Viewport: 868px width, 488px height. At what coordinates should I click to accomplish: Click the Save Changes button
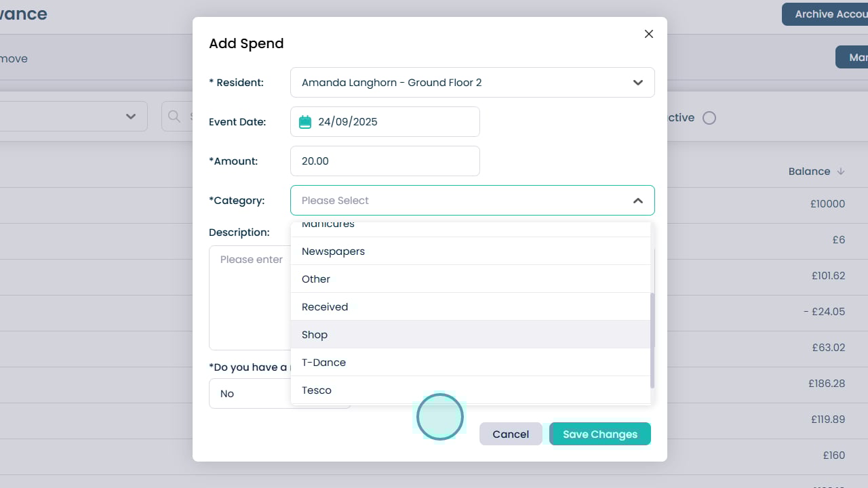coord(600,434)
